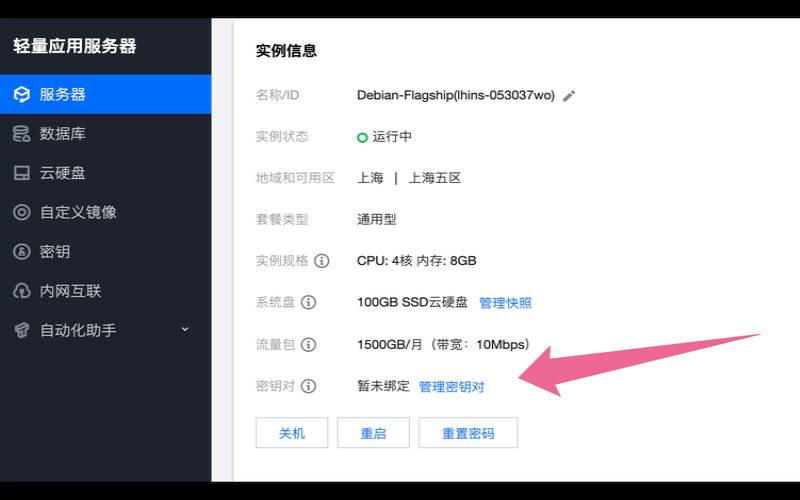Click the 轻量应用服务器 title
800x500 pixels.
[x=74, y=46]
